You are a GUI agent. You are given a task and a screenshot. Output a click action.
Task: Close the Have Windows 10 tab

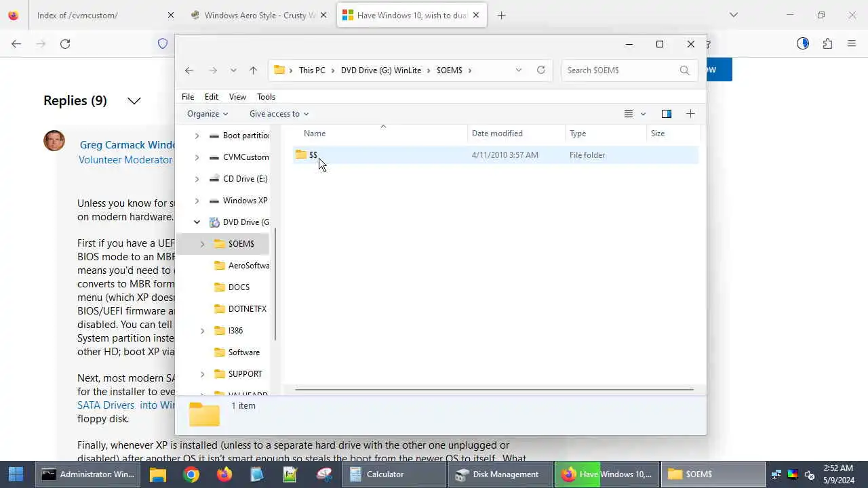coord(476,15)
